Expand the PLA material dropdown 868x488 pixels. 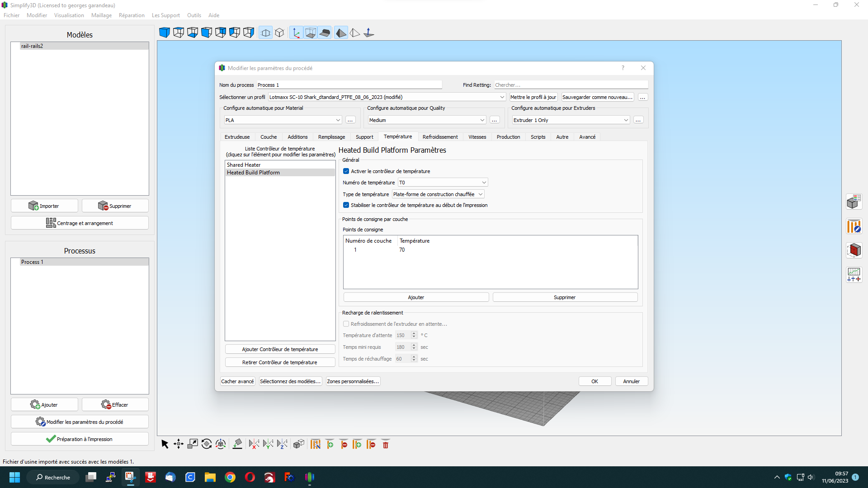click(x=283, y=120)
